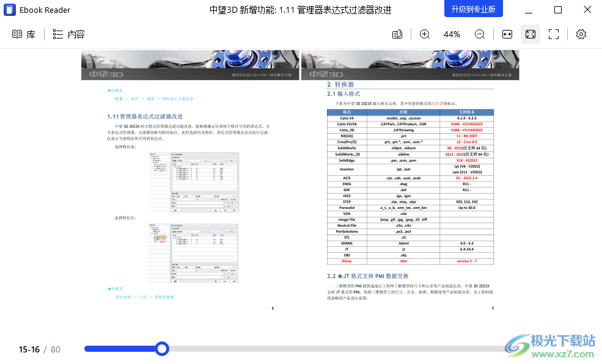
Task: Click the heading 1.11 管理器表达式过滤器改进
Action: coord(145,116)
